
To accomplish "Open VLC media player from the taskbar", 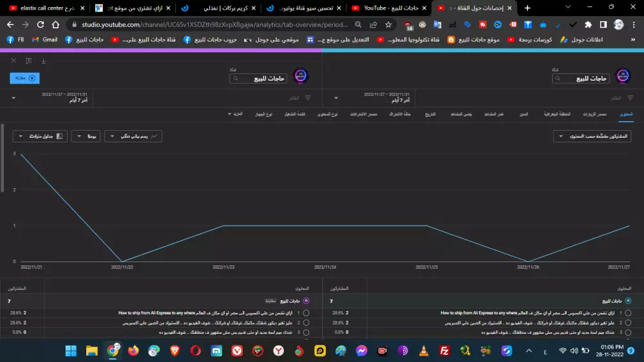I will point(424,350).
